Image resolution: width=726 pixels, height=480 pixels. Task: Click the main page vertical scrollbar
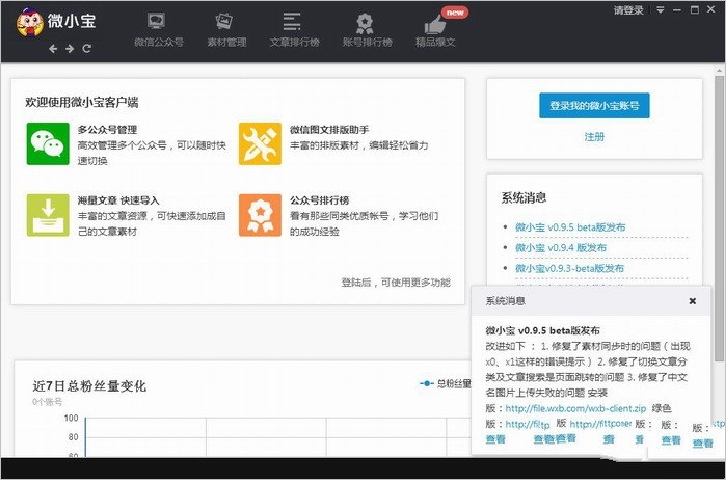719,218
